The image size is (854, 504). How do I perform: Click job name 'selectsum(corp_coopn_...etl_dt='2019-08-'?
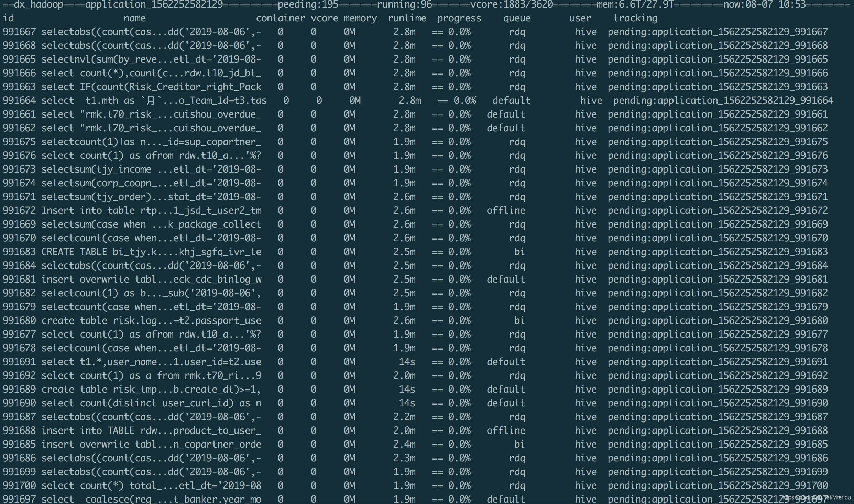[151, 183]
